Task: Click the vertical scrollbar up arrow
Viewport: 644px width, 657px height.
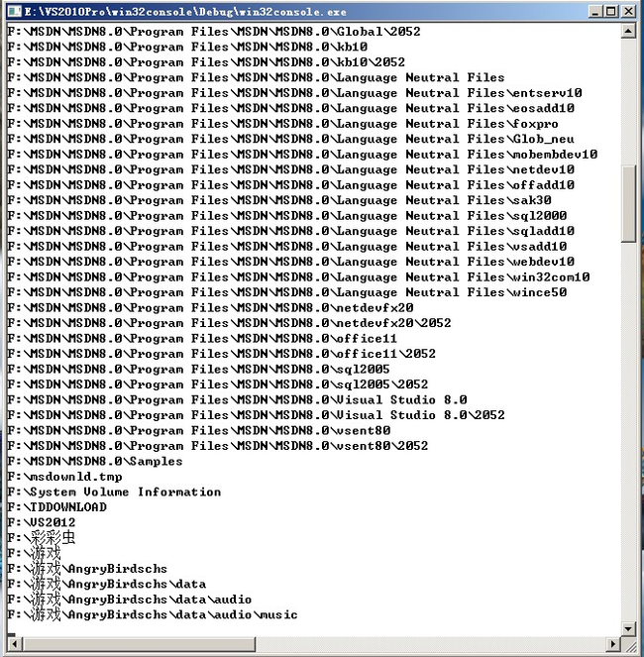Action: (628, 31)
